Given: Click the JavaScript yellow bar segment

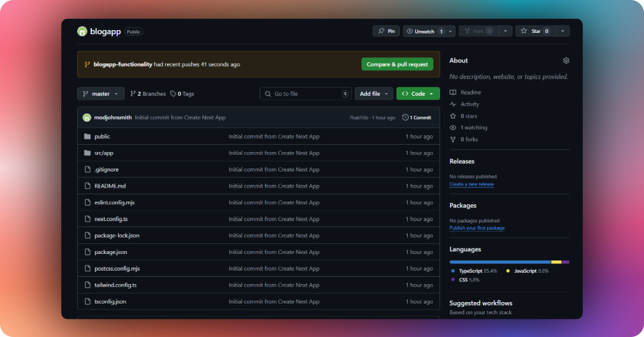Looking at the screenshot, I should (x=556, y=262).
